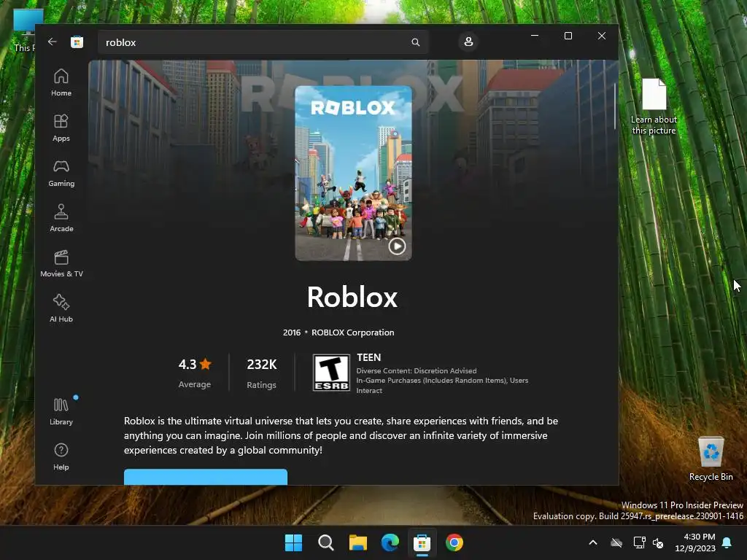Minimize the Microsoft Store window

click(x=535, y=36)
